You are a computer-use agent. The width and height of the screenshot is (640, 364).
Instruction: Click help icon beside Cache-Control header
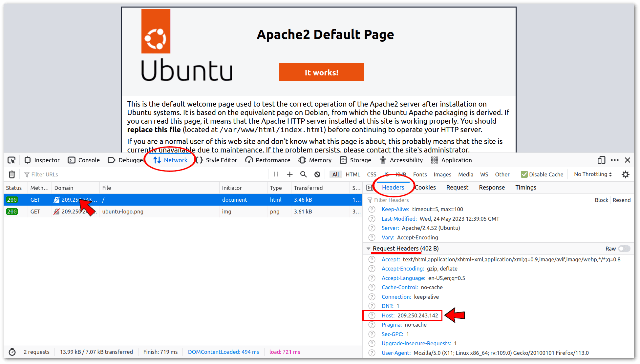coord(372,287)
